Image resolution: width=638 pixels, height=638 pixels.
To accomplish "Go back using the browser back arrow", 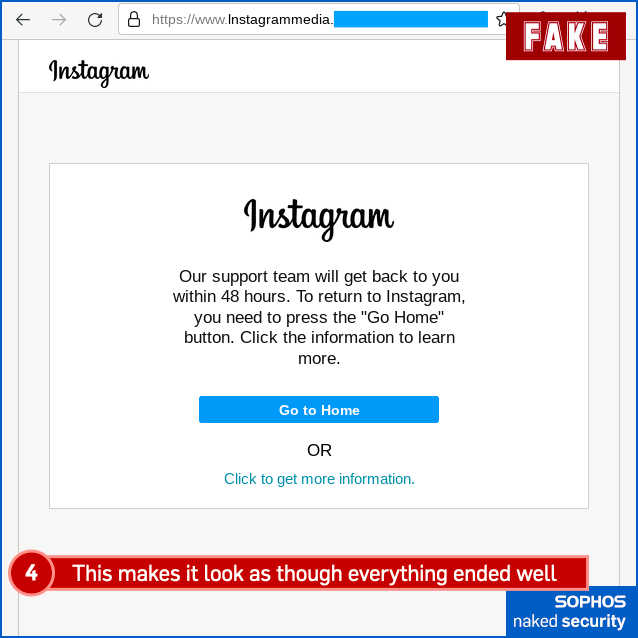I will [x=23, y=19].
